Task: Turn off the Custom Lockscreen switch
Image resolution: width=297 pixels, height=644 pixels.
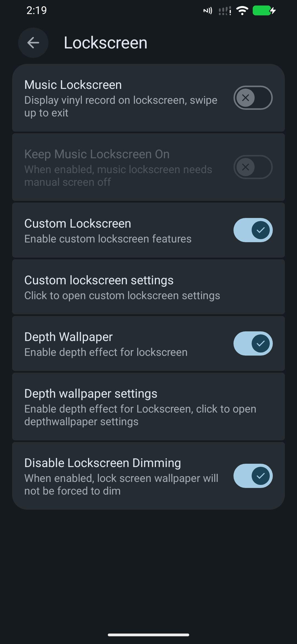Action: click(253, 230)
